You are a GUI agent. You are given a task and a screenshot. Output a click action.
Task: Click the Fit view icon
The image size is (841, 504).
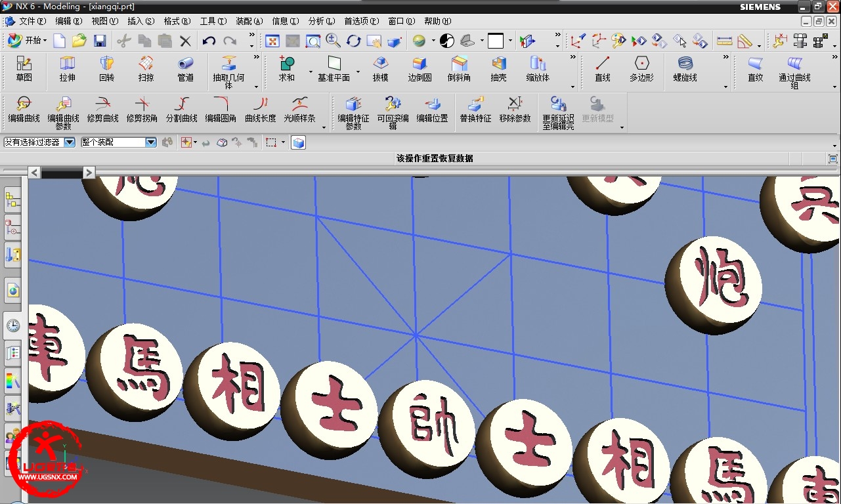pyautogui.click(x=272, y=41)
